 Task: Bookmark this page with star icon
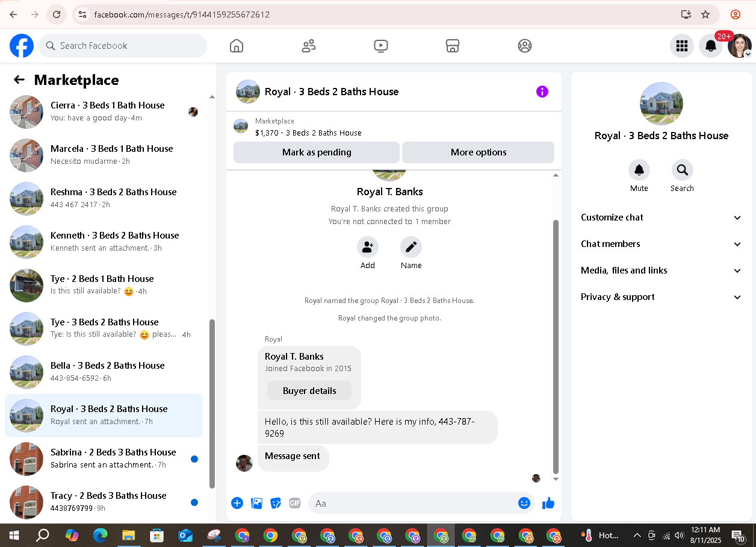point(705,14)
